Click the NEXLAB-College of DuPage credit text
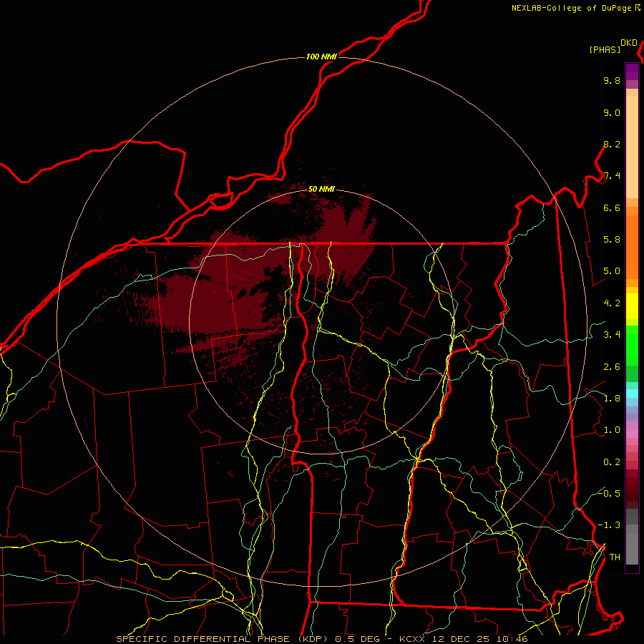 (571, 8)
